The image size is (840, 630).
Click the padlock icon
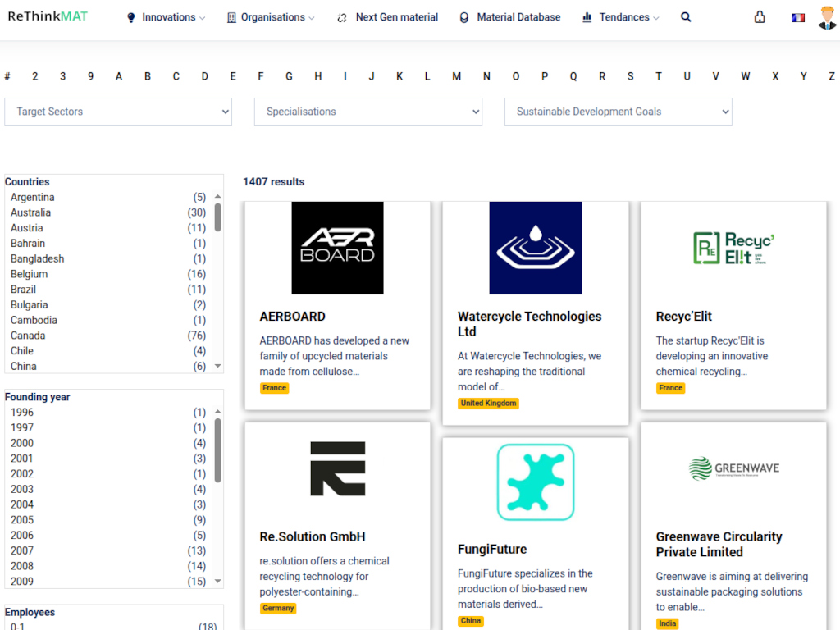pos(760,17)
